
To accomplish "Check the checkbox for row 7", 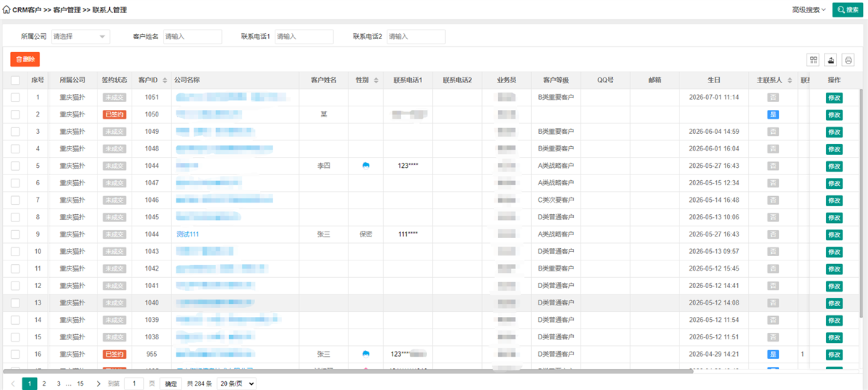I will coord(15,200).
